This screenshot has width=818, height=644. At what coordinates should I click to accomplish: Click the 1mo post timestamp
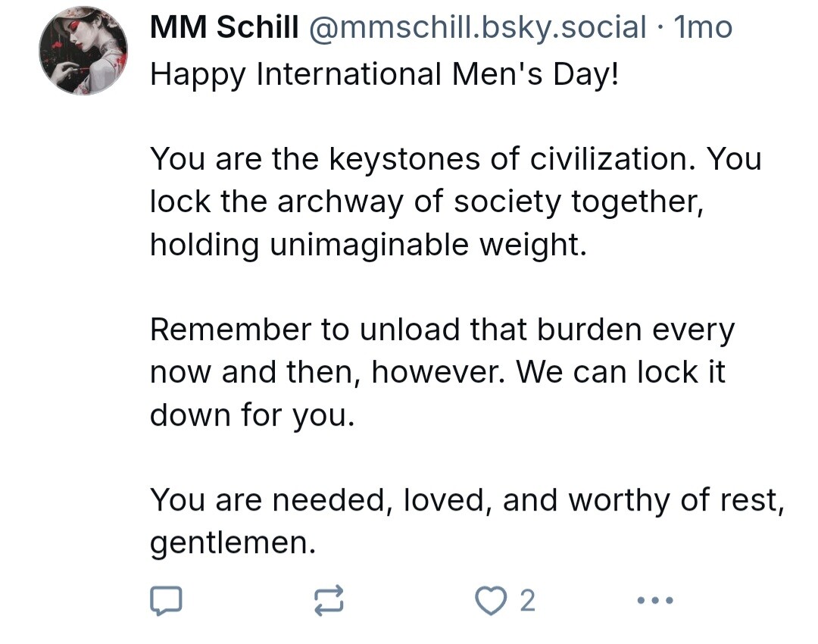[x=703, y=28]
